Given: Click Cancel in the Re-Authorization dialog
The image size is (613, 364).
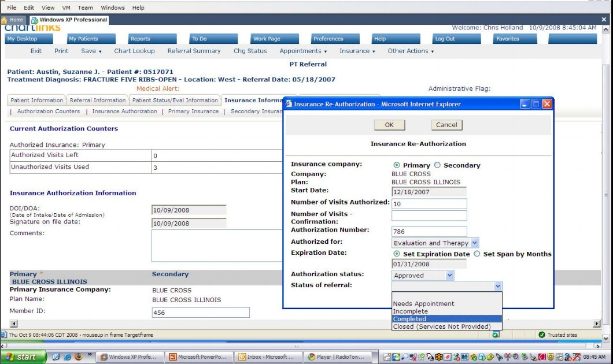Looking at the screenshot, I should pos(446,125).
